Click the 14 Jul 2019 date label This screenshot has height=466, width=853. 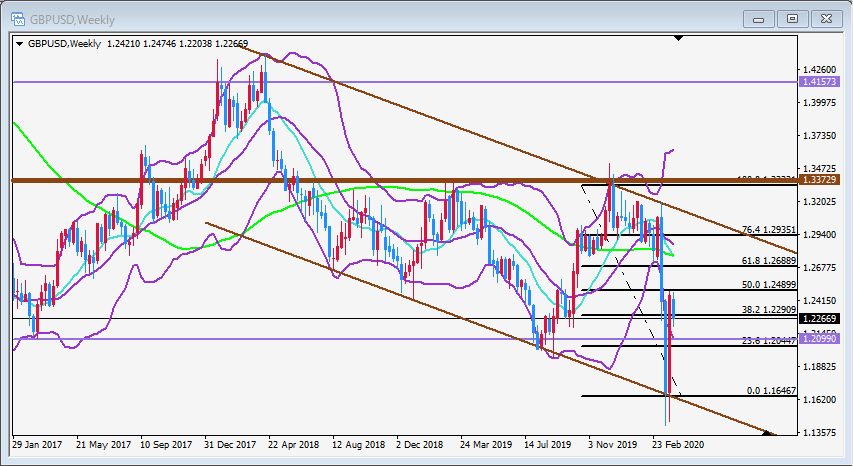pyautogui.click(x=547, y=444)
